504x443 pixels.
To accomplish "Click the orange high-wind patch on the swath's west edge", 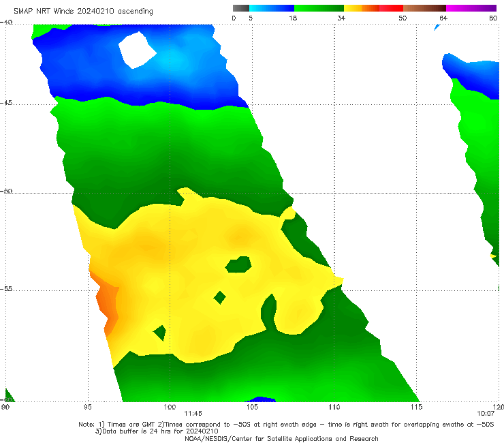I will pos(106,303).
